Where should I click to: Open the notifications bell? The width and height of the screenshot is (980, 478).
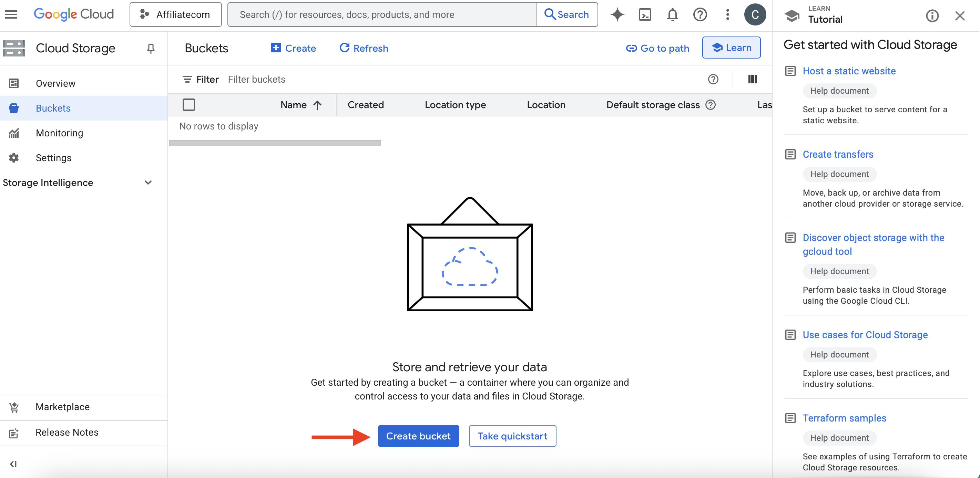click(672, 14)
